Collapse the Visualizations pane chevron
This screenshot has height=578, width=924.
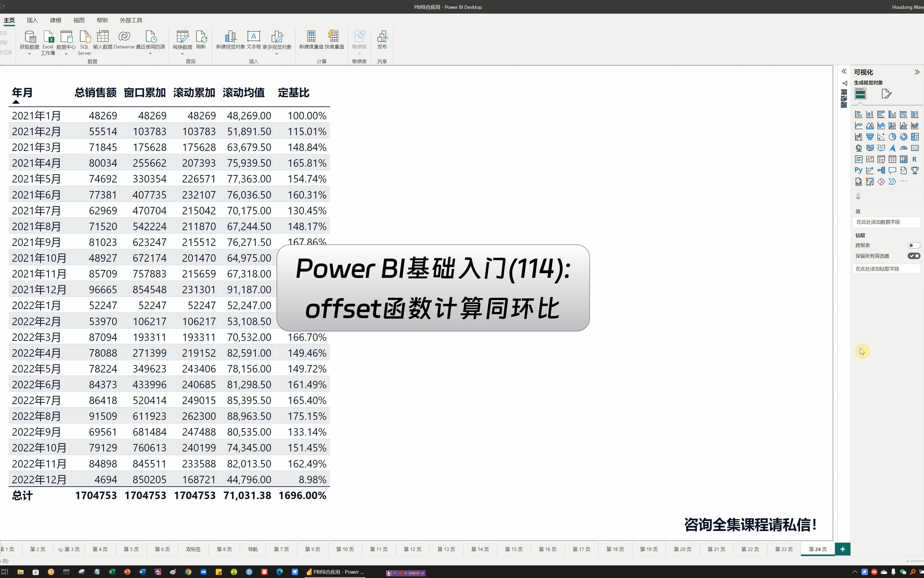(x=917, y=72)
